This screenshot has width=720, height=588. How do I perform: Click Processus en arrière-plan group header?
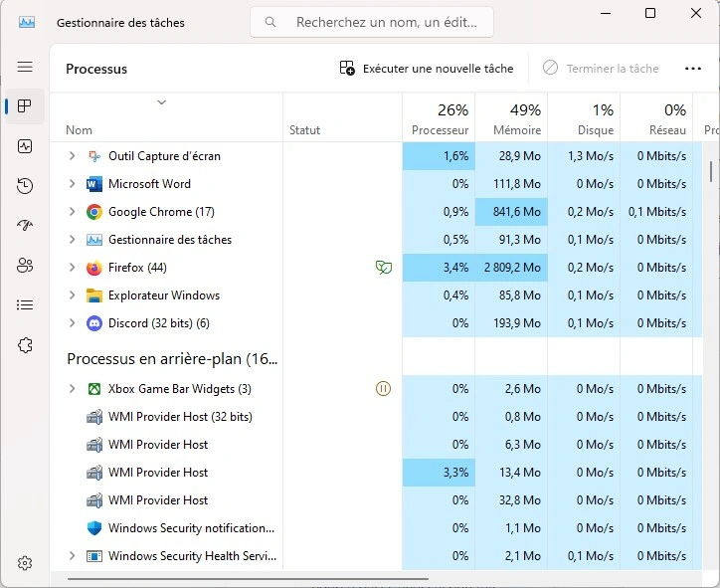coord(172,359)
